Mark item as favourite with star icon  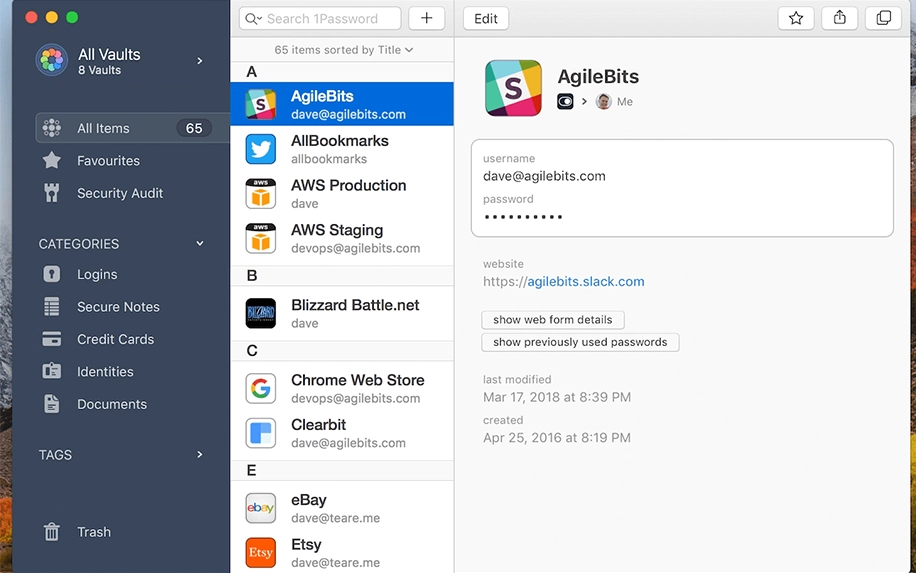point(796,19)
